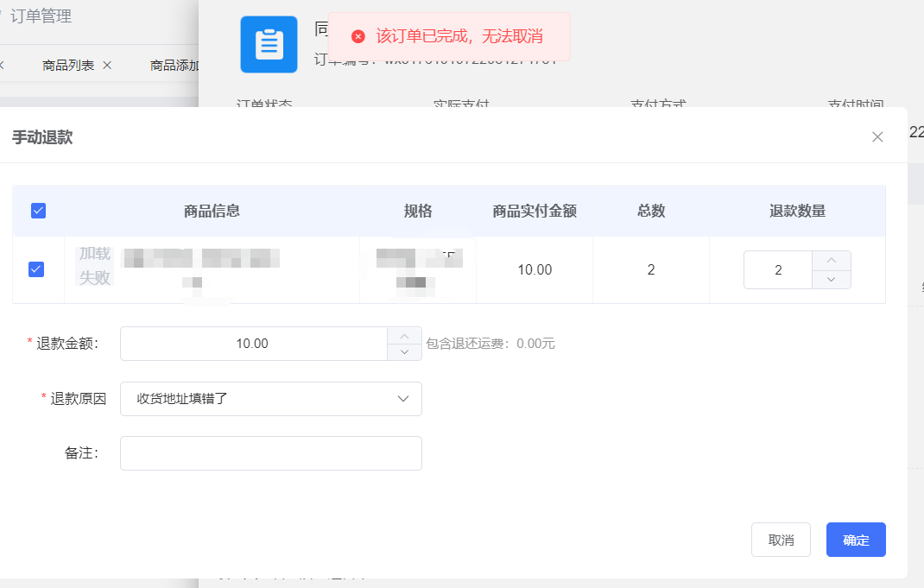Decrease 退款金额 using the down arrow
The image size is (924, 588).
click(404, 352)
